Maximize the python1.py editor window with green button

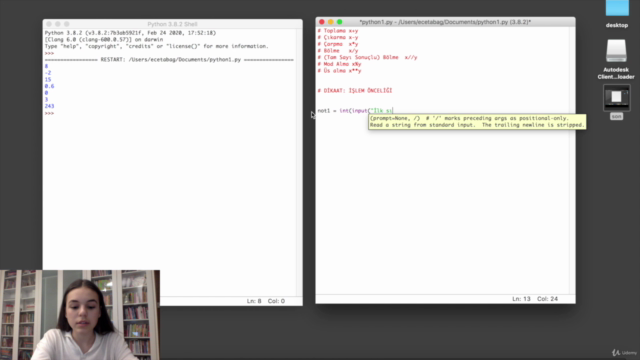[340, 22]
